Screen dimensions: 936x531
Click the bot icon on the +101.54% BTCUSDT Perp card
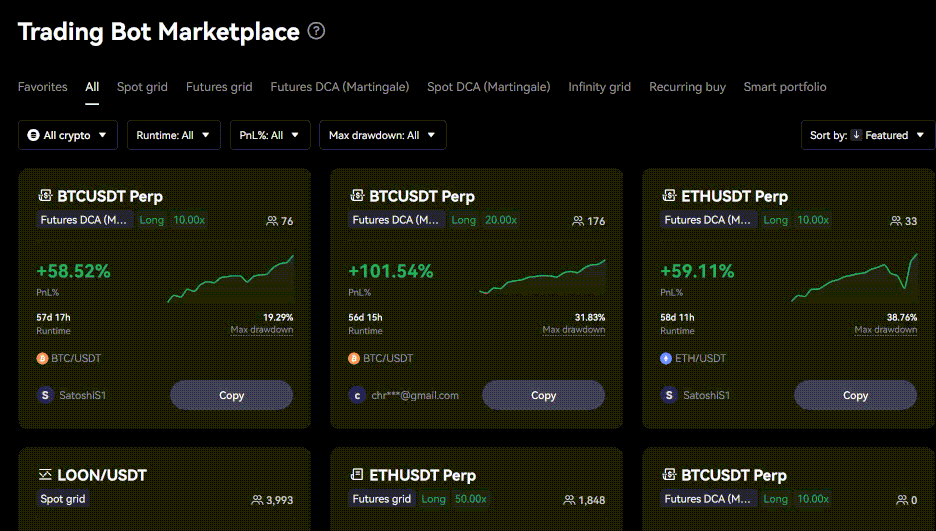[357, 195]
